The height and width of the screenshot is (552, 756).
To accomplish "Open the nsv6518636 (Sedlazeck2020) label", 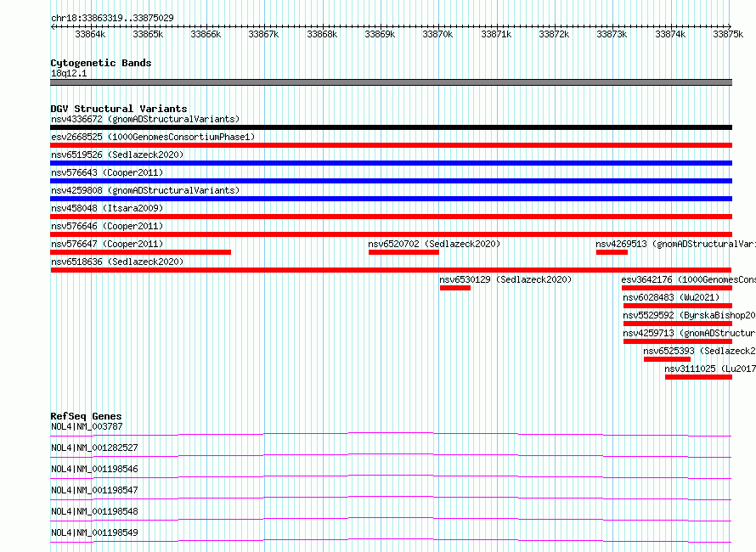I will click(x=117, y=262).
